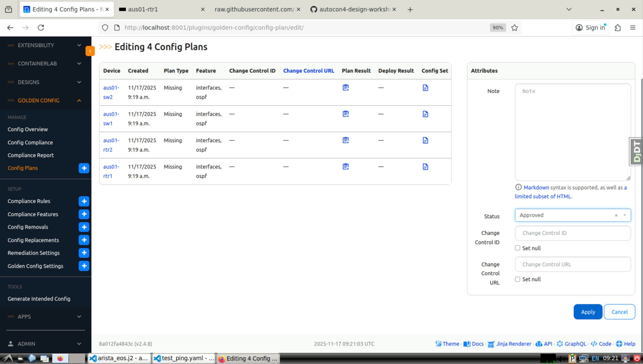Check Set null under Change Control URL
The height and width of the screenshot is (364, 643).
(517, 279)
